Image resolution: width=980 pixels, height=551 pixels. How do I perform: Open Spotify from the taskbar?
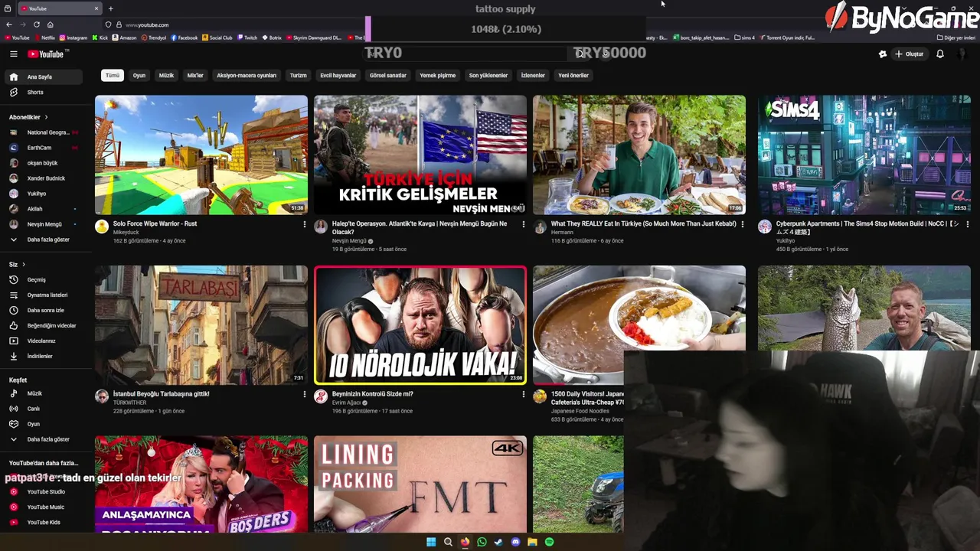point(549,542)
